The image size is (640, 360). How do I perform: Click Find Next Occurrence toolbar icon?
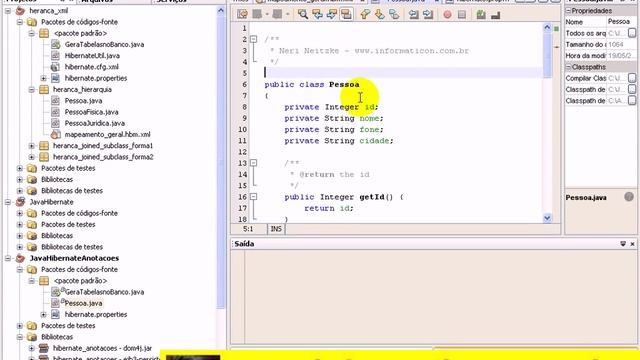(331, 15)
